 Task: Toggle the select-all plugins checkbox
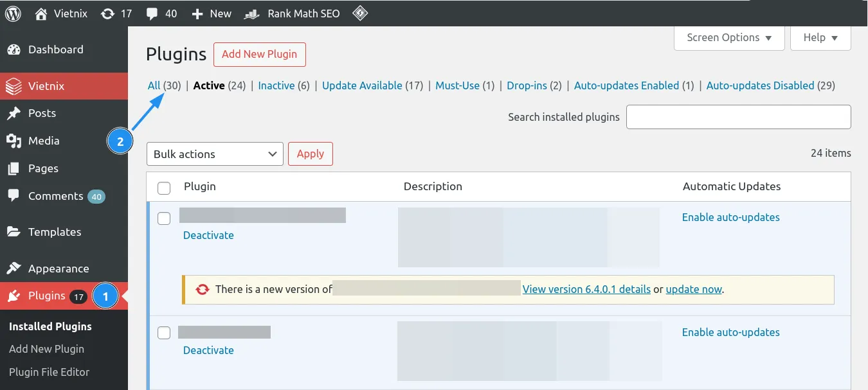click(x=164, y=188)
